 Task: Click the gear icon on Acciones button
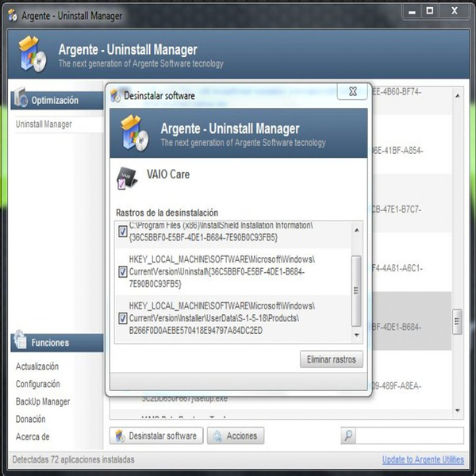[217, 436]
